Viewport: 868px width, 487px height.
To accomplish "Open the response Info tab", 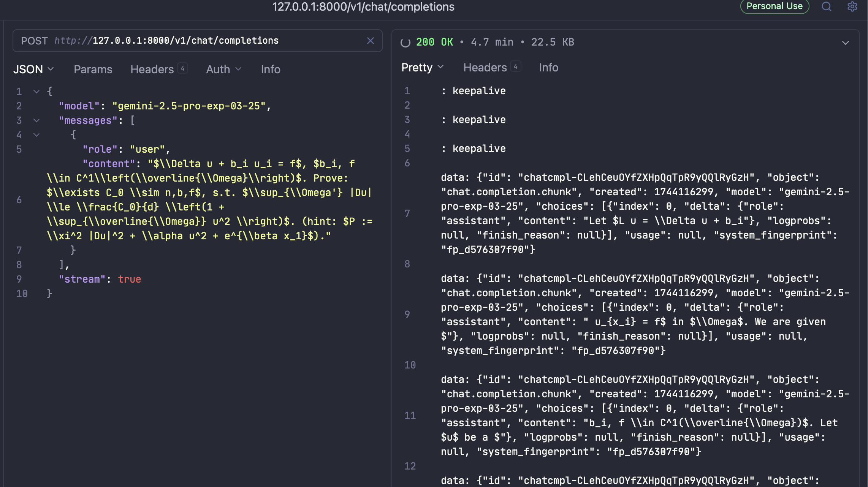I will (549, 67).
